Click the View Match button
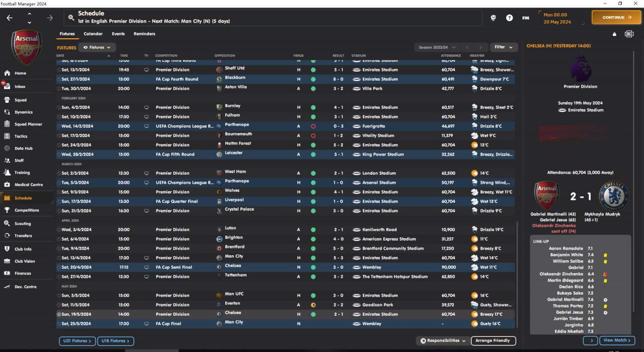 (617, 341)
